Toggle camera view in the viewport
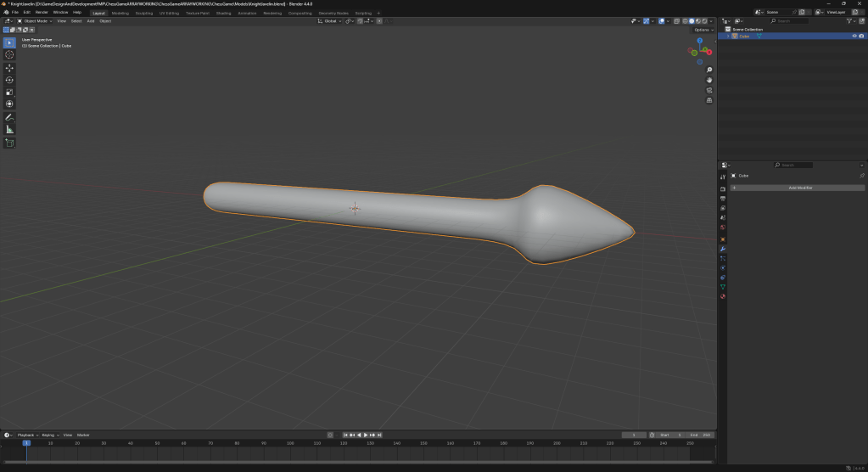The image size is (868, 472). click(x=709, y=90)
